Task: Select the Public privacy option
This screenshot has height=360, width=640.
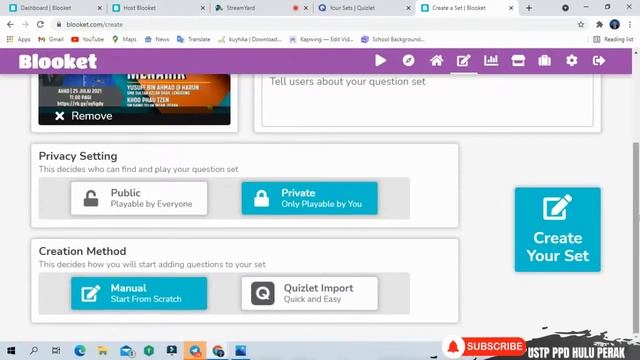Action: 139,198
